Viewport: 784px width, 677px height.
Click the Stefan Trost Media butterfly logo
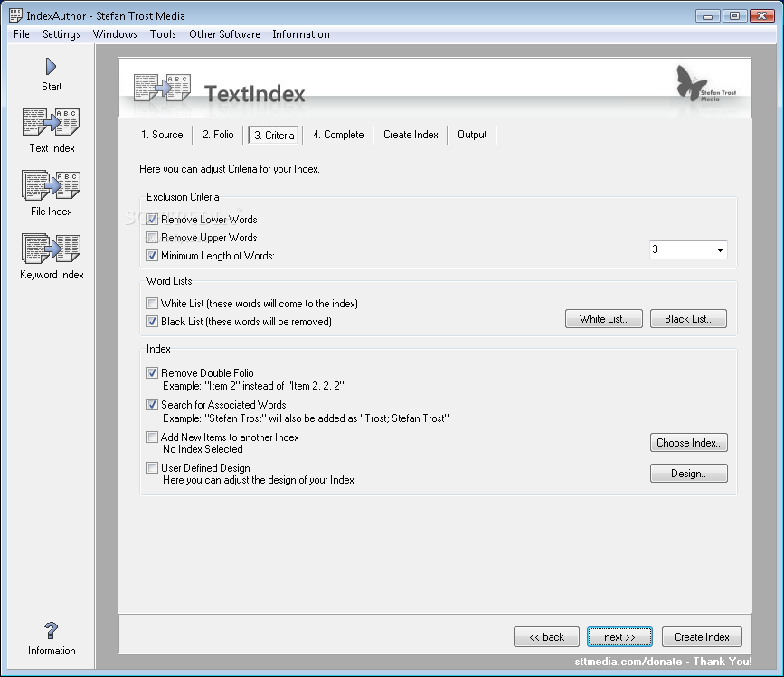click(705, 84)
